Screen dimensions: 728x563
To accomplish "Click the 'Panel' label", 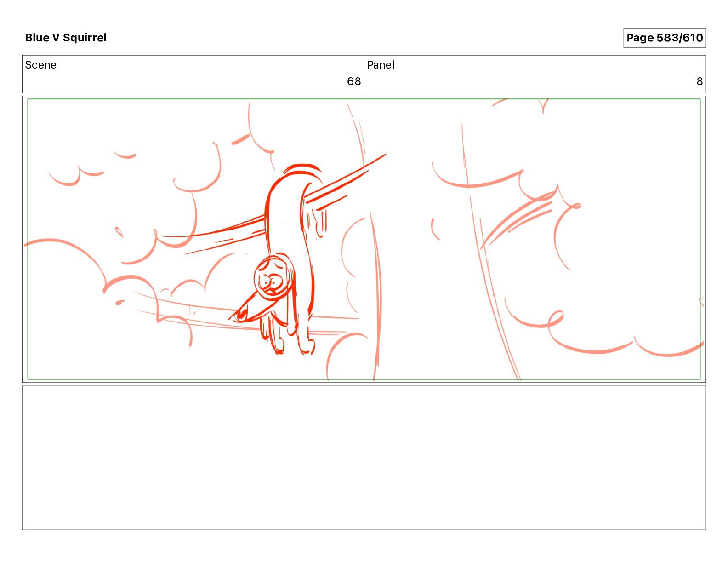I will pyautogui.click(x=381, y=65).
